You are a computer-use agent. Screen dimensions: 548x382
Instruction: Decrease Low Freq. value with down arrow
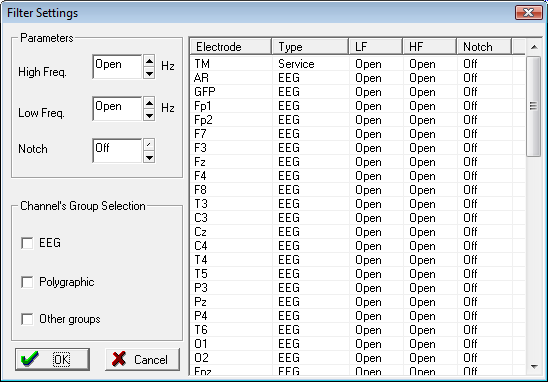pyautogui.click(x=149, y=115)
